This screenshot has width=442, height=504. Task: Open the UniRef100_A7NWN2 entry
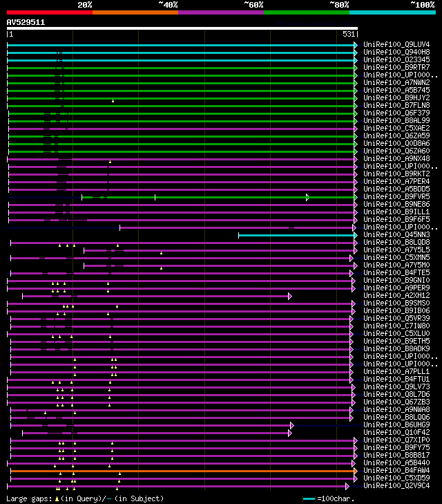click(396, 82)
